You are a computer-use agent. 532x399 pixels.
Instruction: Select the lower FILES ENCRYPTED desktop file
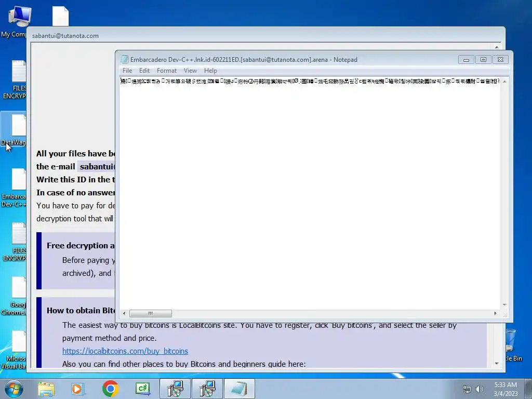pyautogui.click(x=15, y=242)
